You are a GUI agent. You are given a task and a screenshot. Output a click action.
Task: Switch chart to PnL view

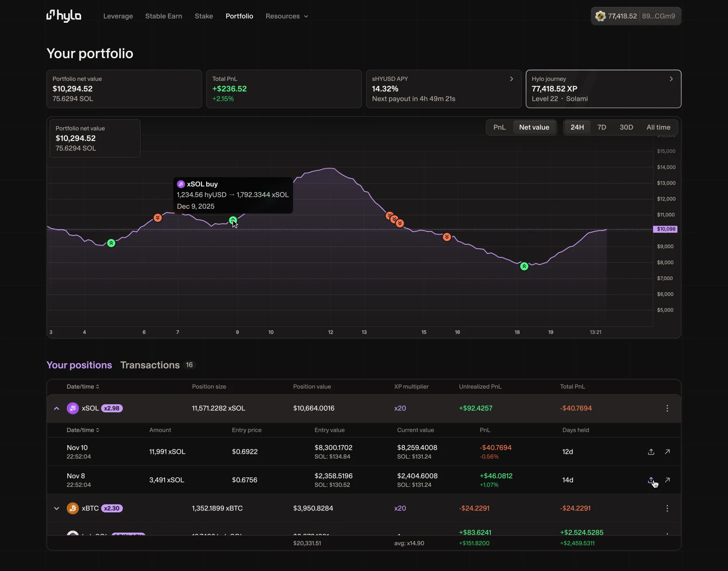click(499, 127)
